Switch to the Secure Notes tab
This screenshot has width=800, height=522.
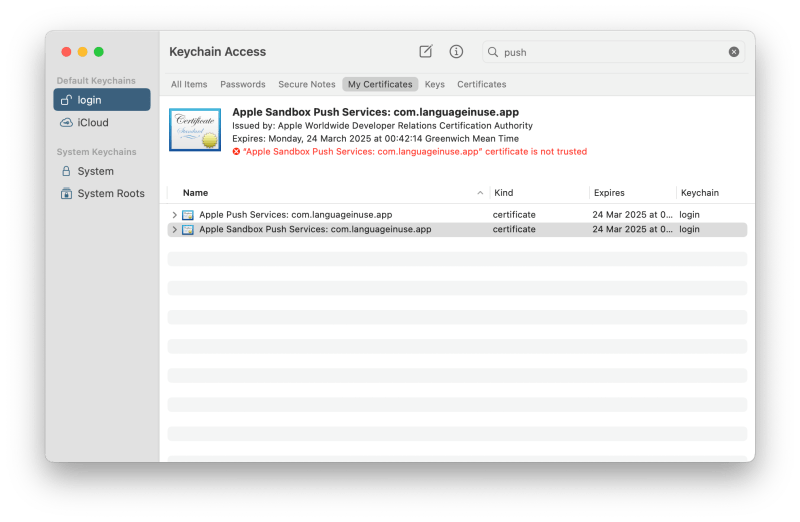click(307, 84)
